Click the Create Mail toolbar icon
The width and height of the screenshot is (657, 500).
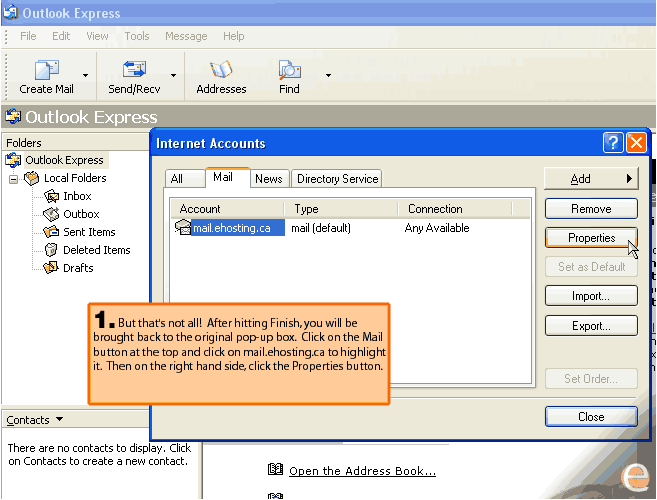(x=47, y=70)
